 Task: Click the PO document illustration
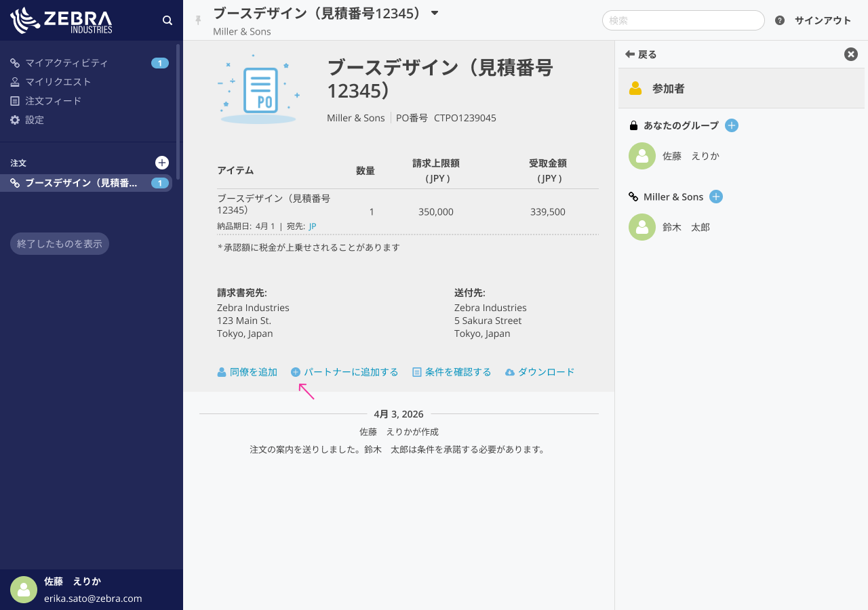point(258,89)
